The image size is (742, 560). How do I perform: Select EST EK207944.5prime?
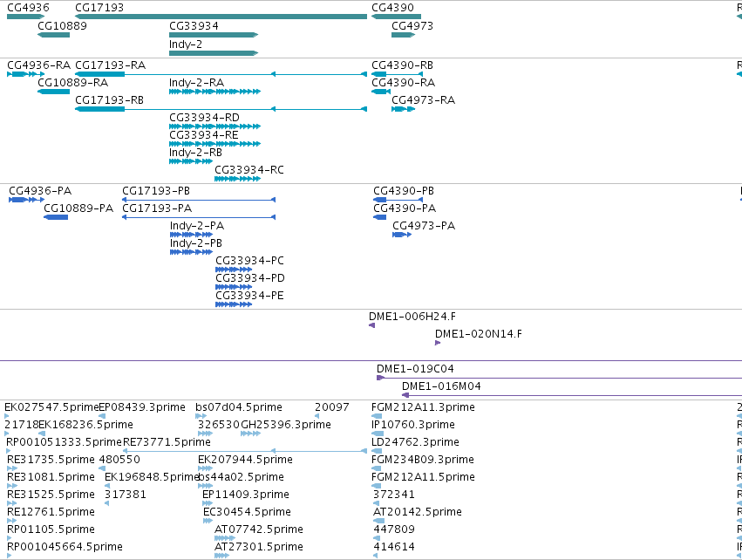(x=245, y=460)
